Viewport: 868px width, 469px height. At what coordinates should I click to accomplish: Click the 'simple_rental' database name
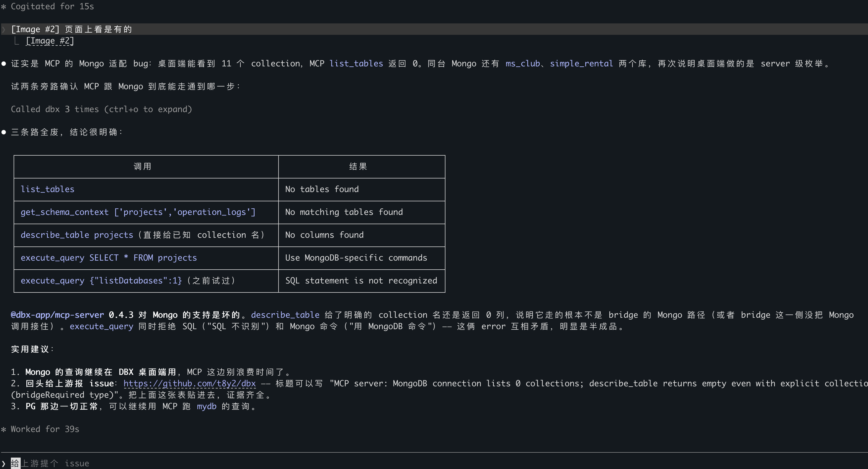[x=581, y=64]
